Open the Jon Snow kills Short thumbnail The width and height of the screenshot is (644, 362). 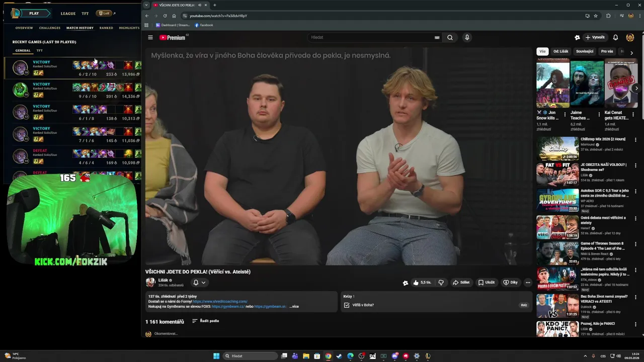click(552, 84)
